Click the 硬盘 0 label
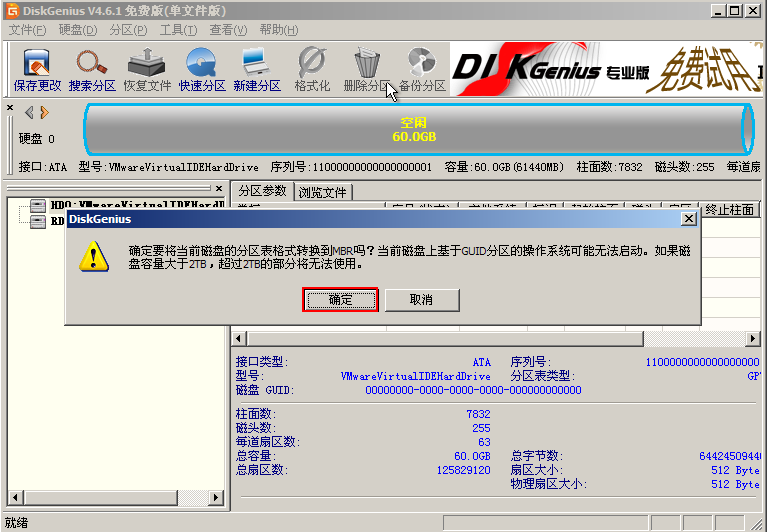767x532 pixels. (37, 139)
